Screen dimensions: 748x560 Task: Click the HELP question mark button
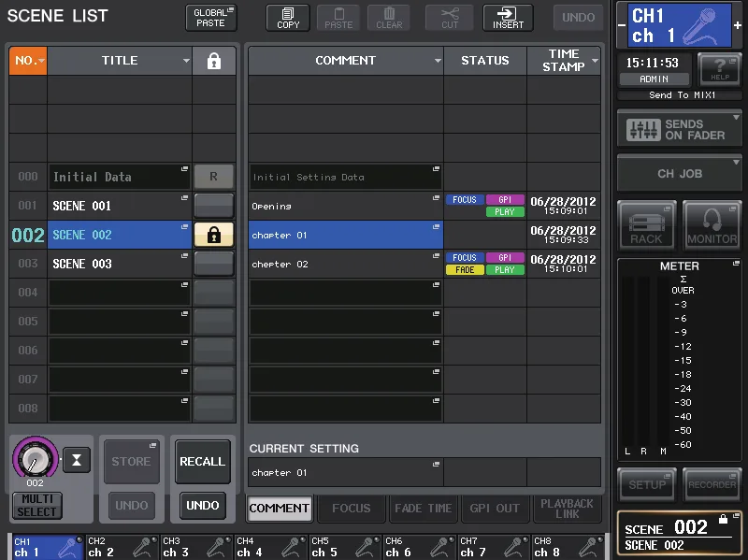click(x=719, y=69)
